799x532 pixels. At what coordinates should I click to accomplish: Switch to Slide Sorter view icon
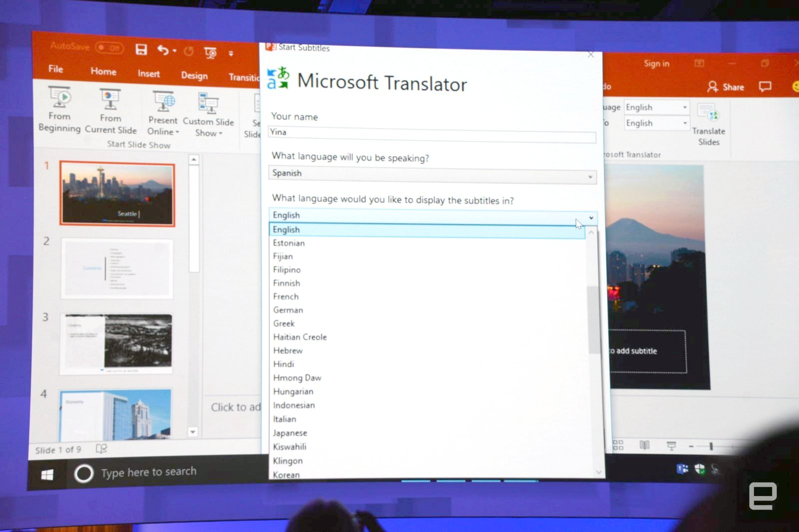[x=618, y=445]
